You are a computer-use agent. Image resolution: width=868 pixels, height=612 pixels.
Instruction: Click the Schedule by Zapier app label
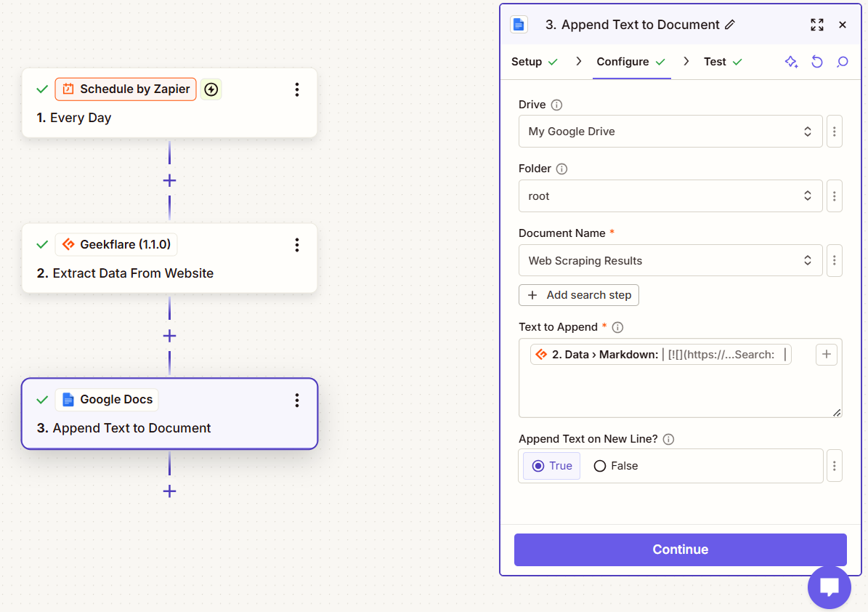(x=126, y=89)
